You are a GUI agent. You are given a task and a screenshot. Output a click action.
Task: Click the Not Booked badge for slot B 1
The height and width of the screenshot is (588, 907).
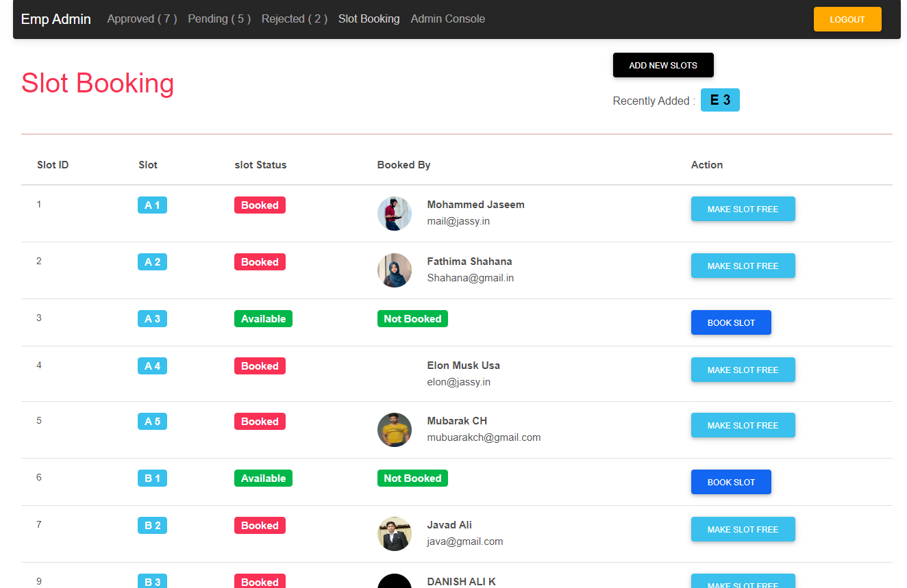click(412, 478)
